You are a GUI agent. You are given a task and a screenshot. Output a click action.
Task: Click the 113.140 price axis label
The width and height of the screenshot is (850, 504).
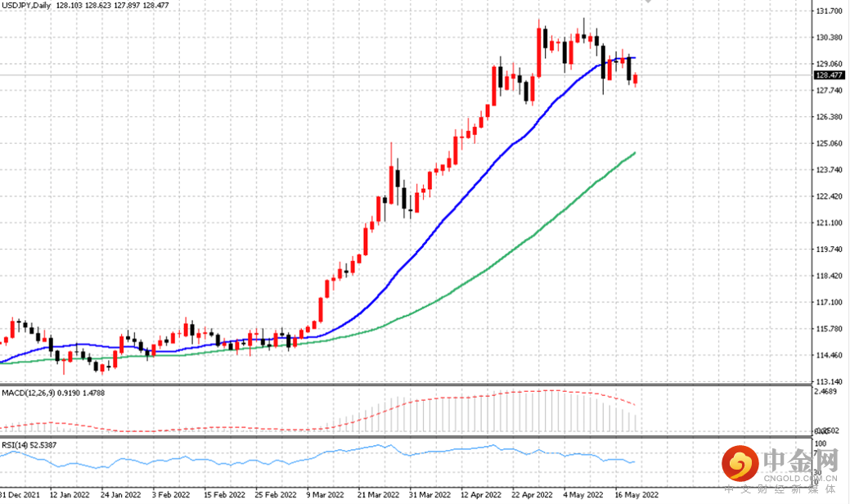830,381
